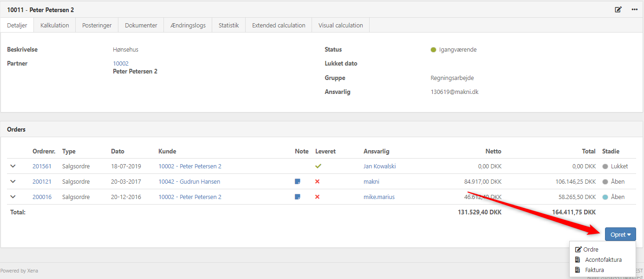The width and height of the screenshot is (644, 279).
Task: Select Ordre in the Opret menu
Action: point(591,250)
